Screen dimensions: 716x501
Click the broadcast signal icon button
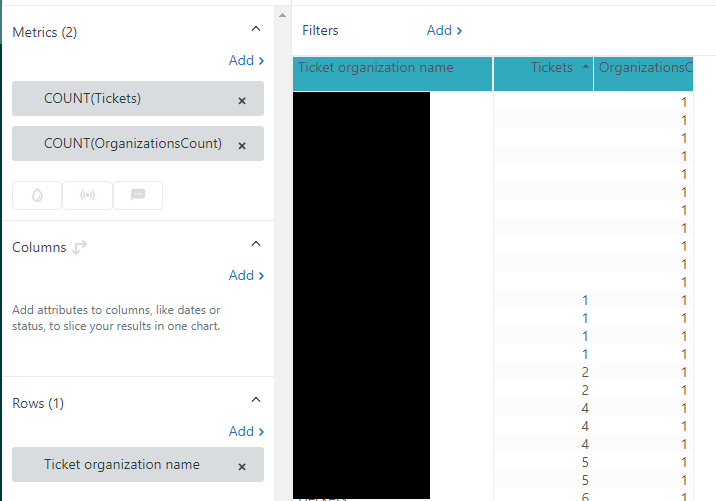tap(87, 196)
